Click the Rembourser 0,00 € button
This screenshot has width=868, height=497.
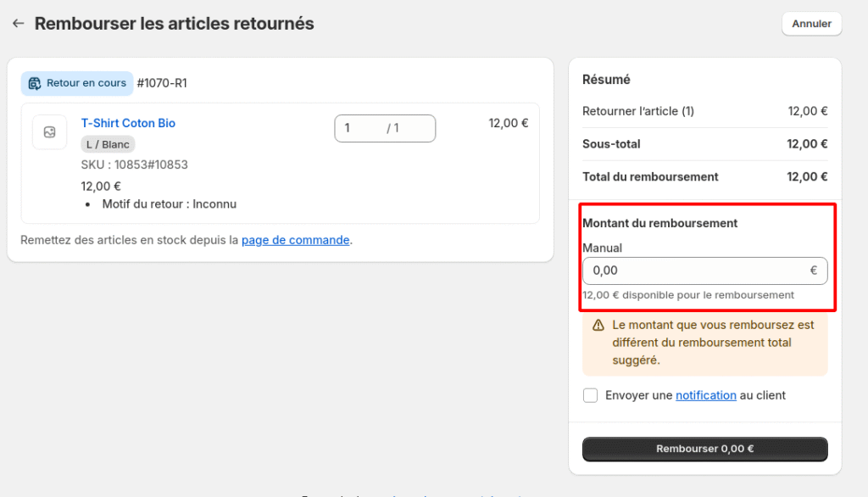(704, 449)
